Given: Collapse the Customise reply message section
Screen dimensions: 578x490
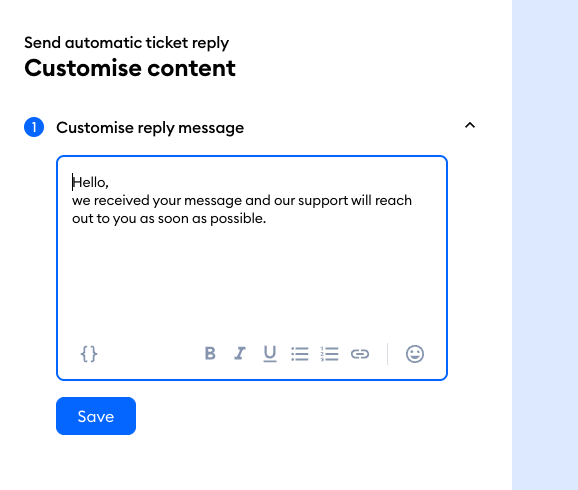Looking at the screenshot, I should pyautogui.click(x=470, y=125).
